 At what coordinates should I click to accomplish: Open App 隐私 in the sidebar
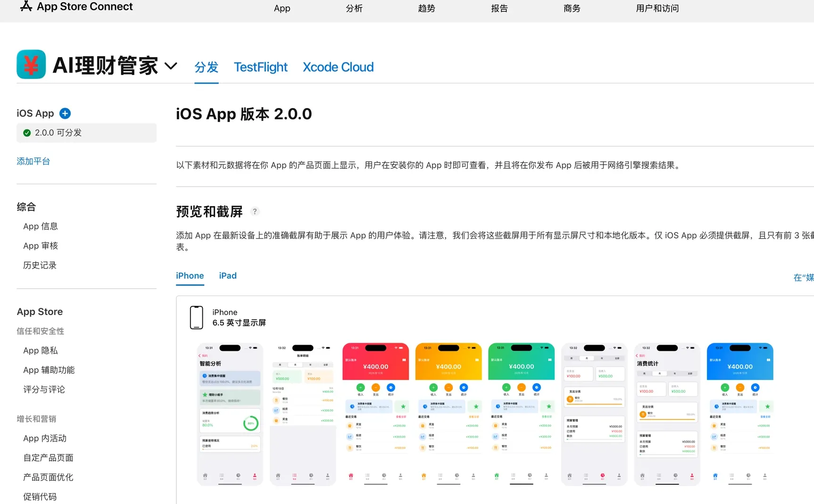(40, 350)
